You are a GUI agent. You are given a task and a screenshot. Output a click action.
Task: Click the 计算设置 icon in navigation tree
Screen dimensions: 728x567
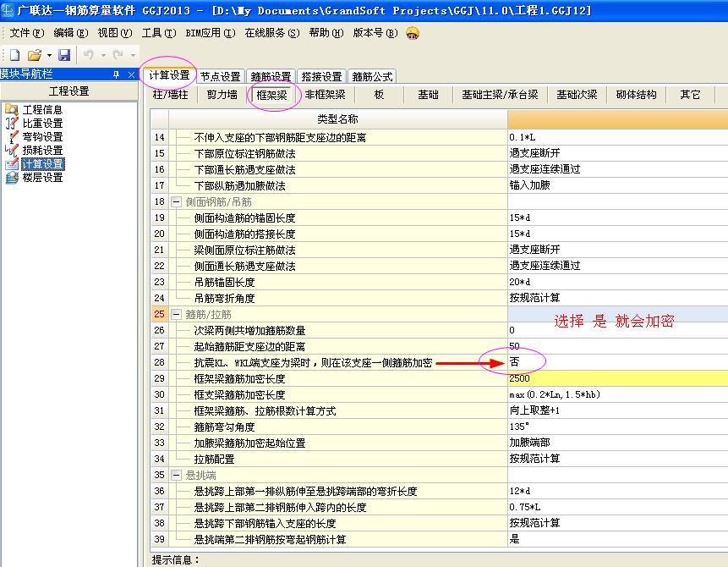pyautogui.click(x=11, y=164)
